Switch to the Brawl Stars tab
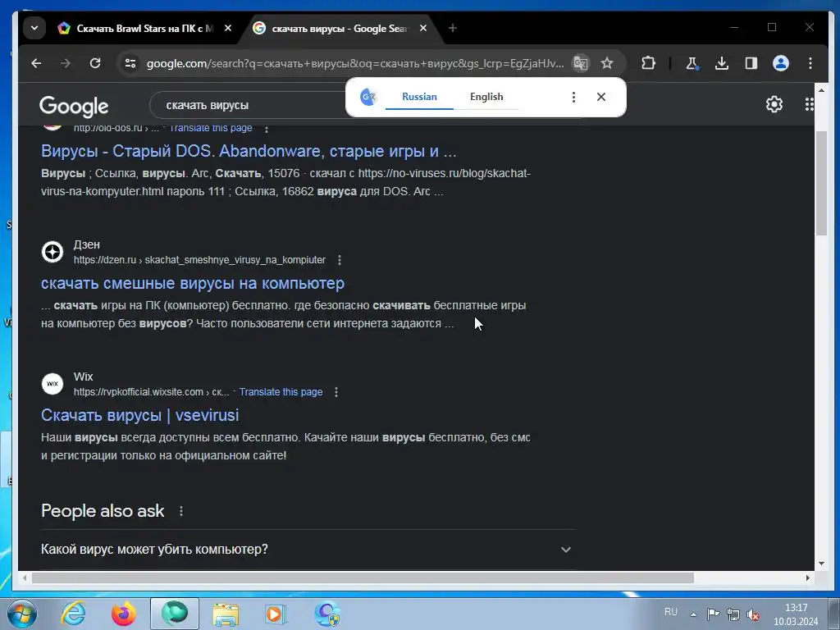840x630 pixels. [144, 29]
